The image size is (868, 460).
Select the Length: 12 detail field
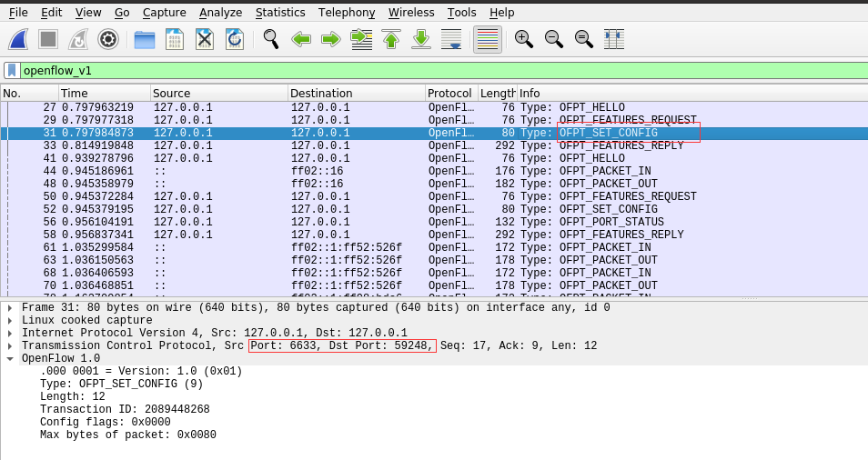pos(73,396)
